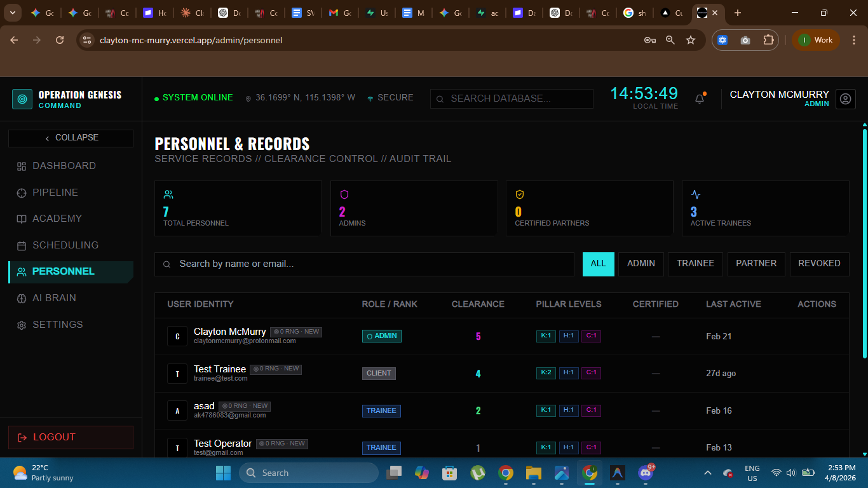Open the notification bell
868x488 pixels.
coord(699,98)
